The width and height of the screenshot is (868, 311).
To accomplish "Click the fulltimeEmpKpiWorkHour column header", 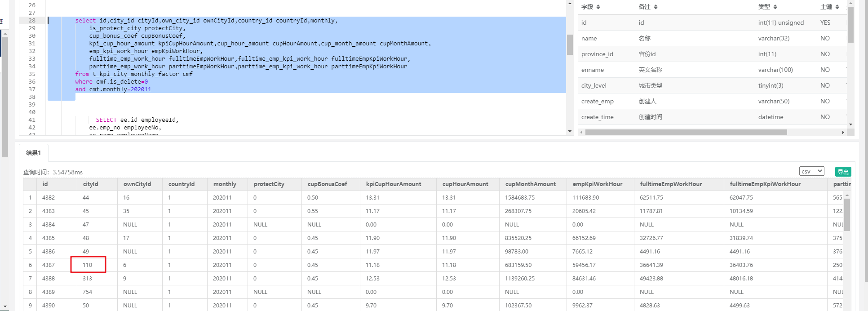I will tap(776, 184).
